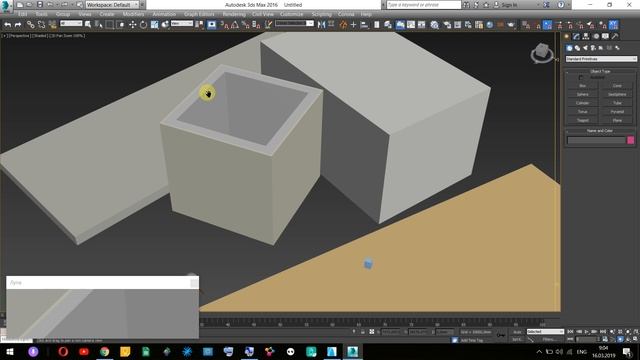Open Chrome from Windows taskbar
This screenshot has width=640, height=360.
point(104,351)
